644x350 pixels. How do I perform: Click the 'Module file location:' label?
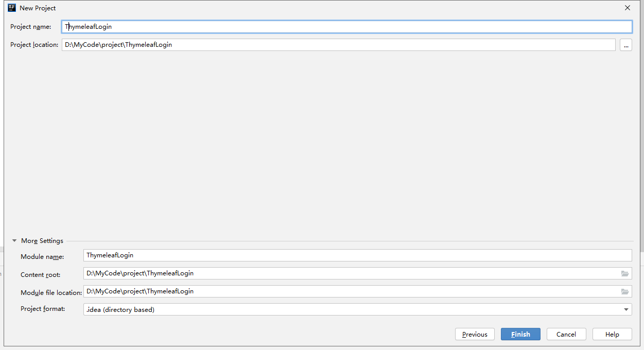tap(51, 293)
